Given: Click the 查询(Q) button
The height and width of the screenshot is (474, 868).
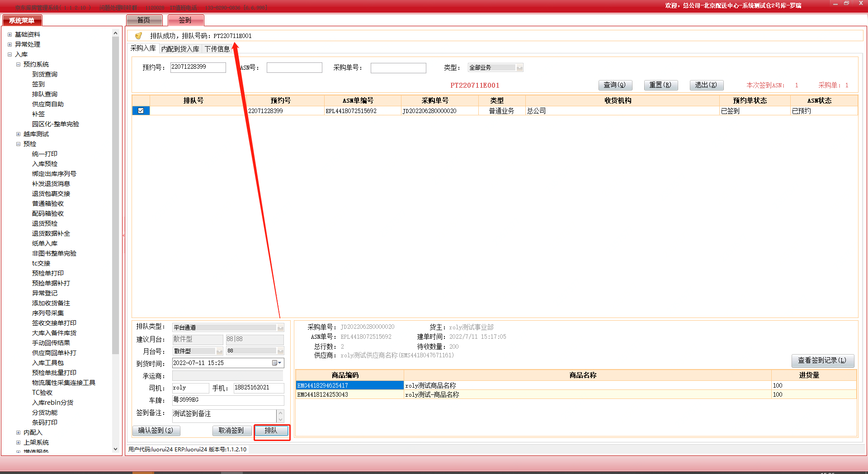Looking at the screenshot, I should point(615,85).
